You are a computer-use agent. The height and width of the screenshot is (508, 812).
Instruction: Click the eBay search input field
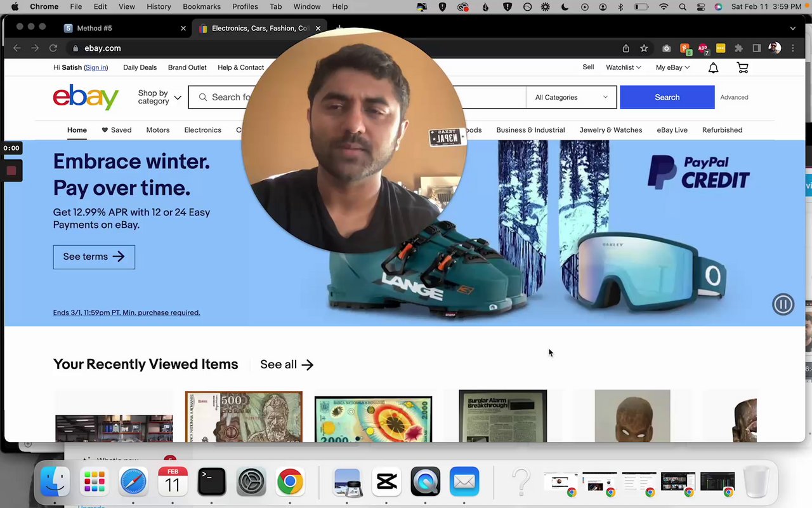click(357, 97)
